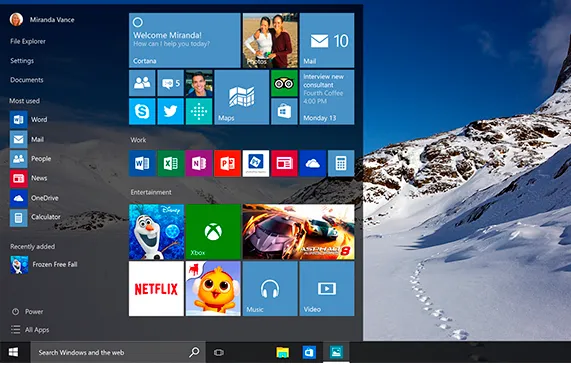This screenshot has height=365, width=571.
Task: Open the Video tile
Action: 327,289
